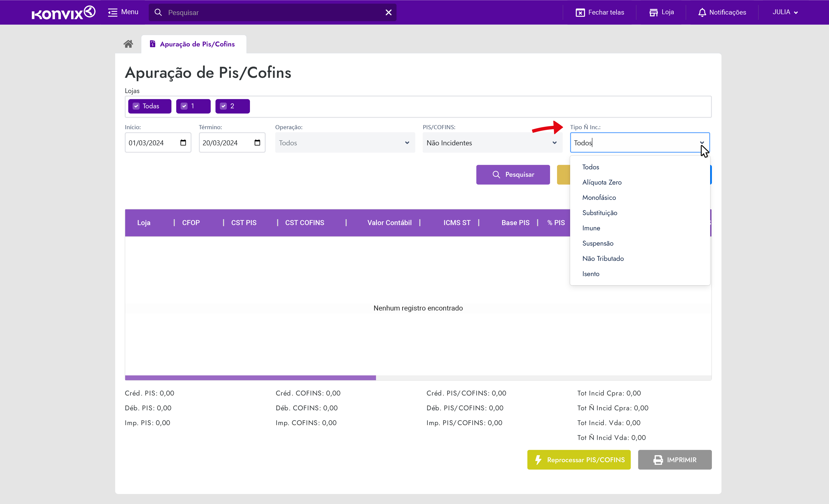Click Reprocessar PIS/COFINS button
This screenshot has width=829, height=504.
[579, 460]
